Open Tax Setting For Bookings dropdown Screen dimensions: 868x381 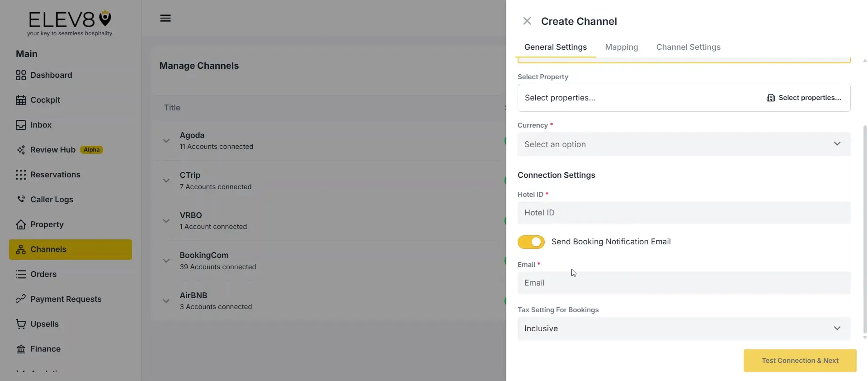pyautogui.click(x=684, y=329)
